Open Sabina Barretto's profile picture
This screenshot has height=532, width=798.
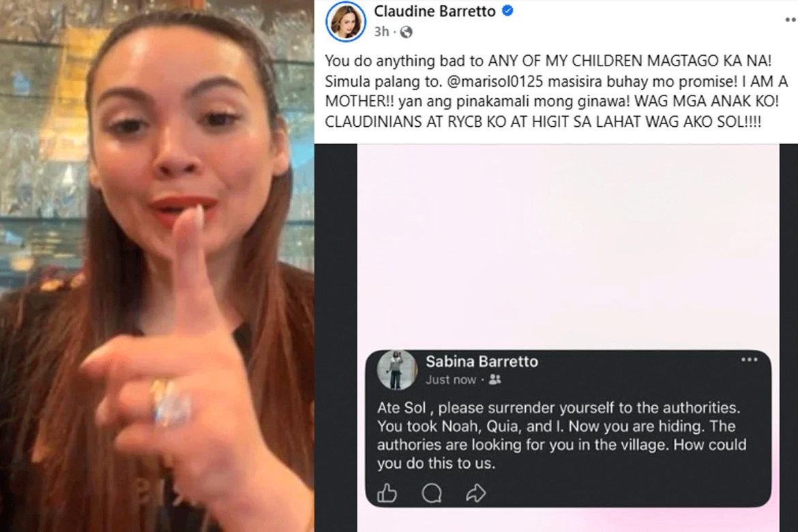point(397,370)
